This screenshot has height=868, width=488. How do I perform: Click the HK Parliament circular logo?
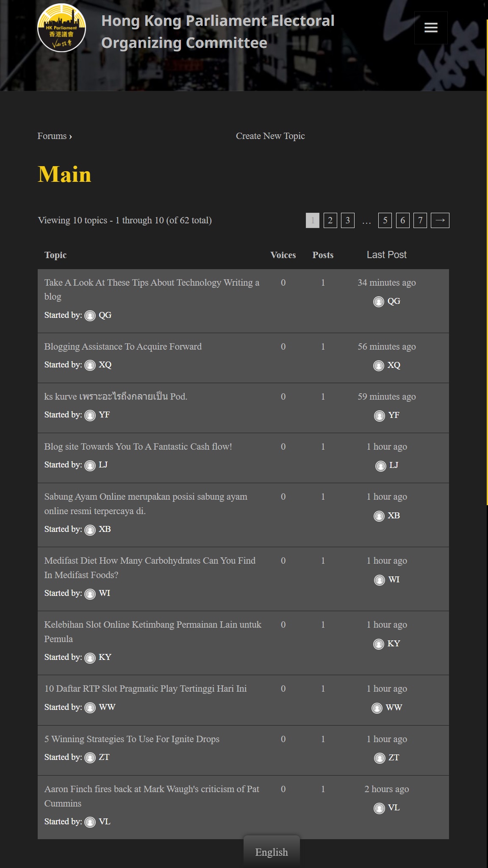point(62,28)
